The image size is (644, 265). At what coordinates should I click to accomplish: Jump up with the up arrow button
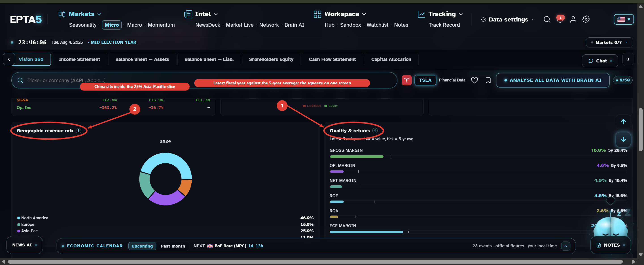click(x=623, y=122)
